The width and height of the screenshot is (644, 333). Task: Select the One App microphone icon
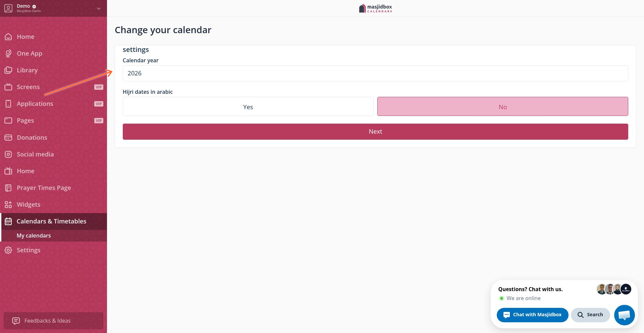[8, 53]
